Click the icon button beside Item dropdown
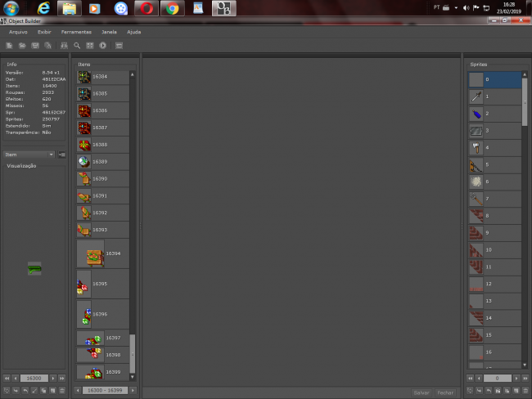 [x=61, y=155]
